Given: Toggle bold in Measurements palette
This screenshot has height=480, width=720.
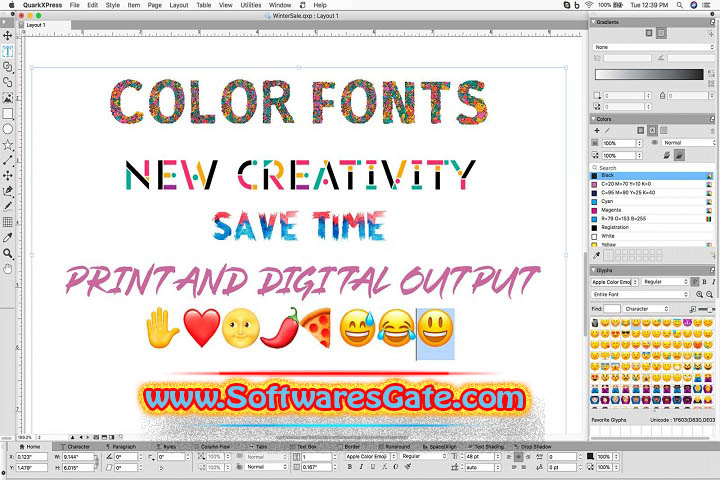Looking at the screenshot, I should 349,467.
